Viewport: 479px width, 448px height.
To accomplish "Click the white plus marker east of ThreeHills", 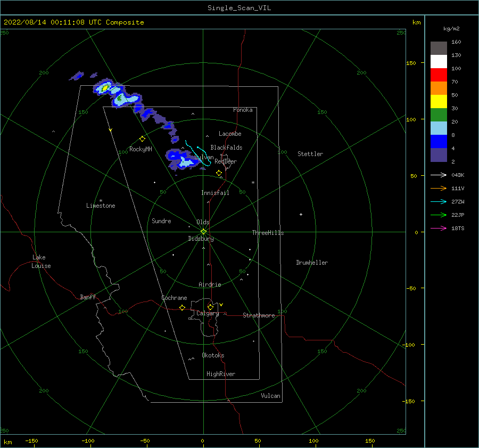I will tap(301, 214).
